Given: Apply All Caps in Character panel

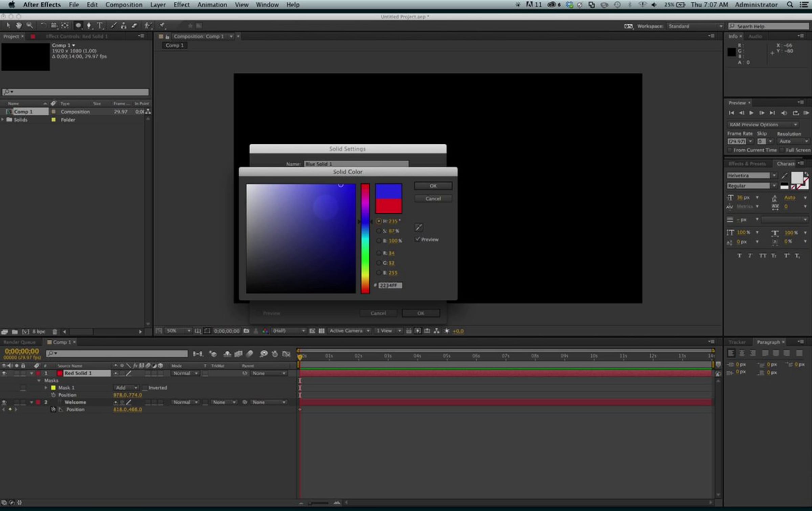Looking at the screenshot, I should 762,256.
